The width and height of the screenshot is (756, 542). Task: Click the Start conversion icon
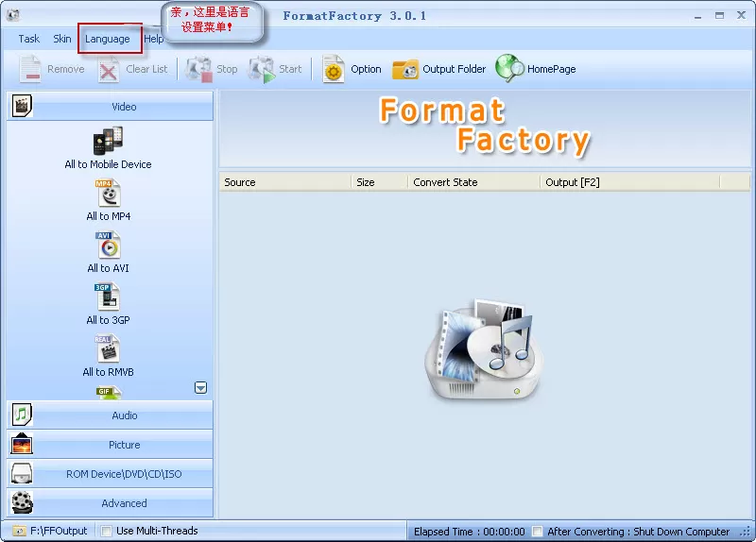[x=262, y=70]
